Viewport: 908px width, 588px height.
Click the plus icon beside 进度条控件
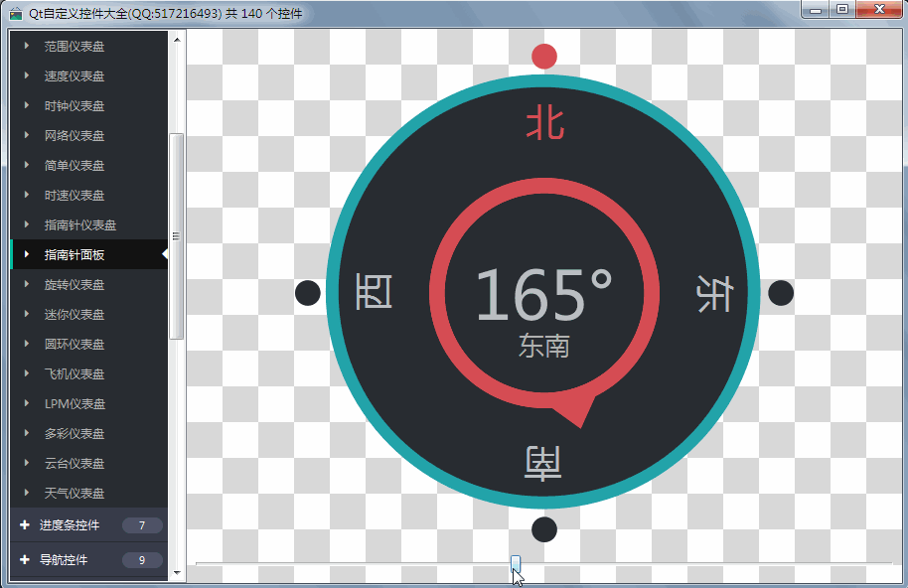coord(24,524)
